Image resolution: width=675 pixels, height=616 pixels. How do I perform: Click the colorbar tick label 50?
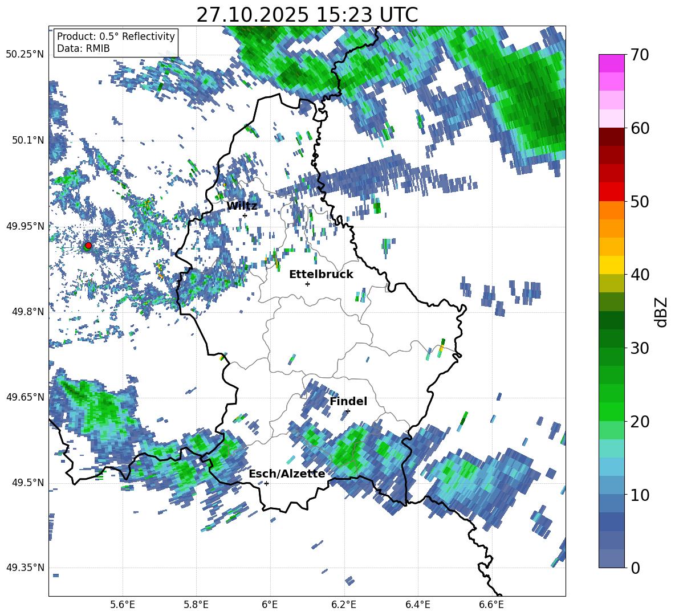(640, 202)
